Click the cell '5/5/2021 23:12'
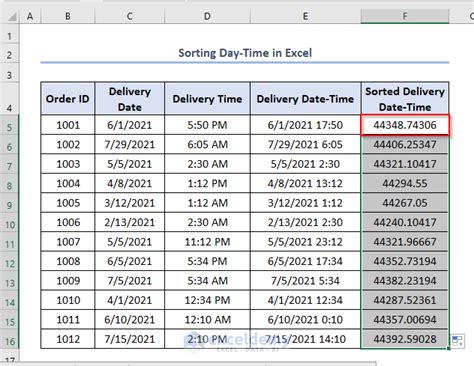 pos(305,242)
